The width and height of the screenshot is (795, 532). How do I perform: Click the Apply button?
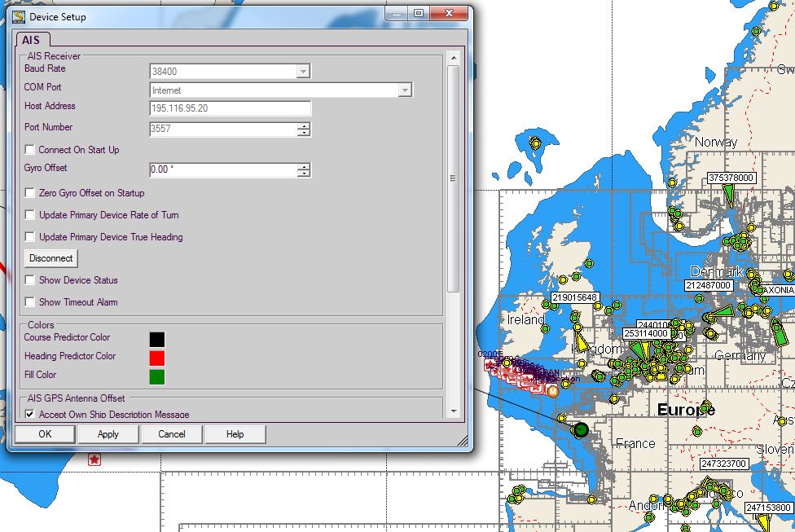[108, 434]
